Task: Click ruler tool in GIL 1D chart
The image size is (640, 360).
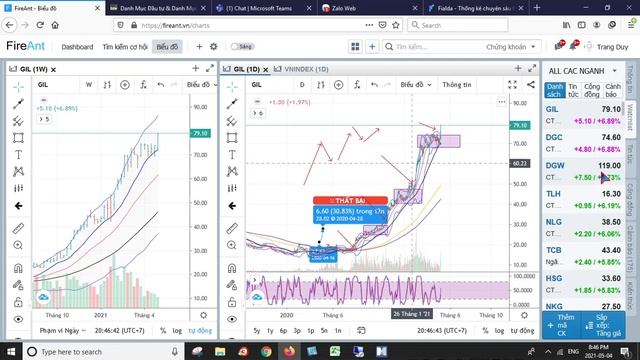Action: coord(232,228)
